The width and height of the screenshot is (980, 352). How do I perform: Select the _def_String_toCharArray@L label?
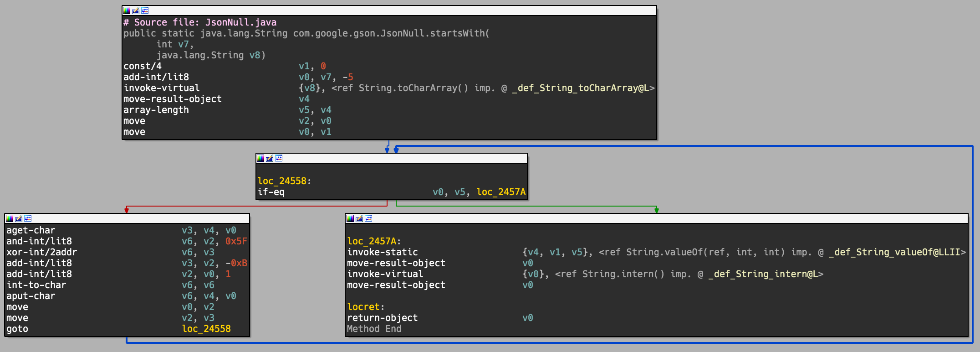(x=581, y=88)
